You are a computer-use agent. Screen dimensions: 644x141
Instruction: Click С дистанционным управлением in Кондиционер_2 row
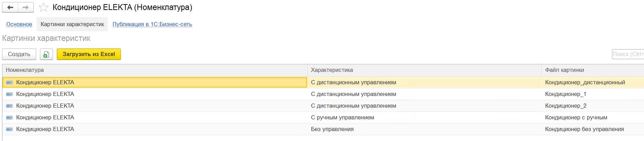coord(424,106)
